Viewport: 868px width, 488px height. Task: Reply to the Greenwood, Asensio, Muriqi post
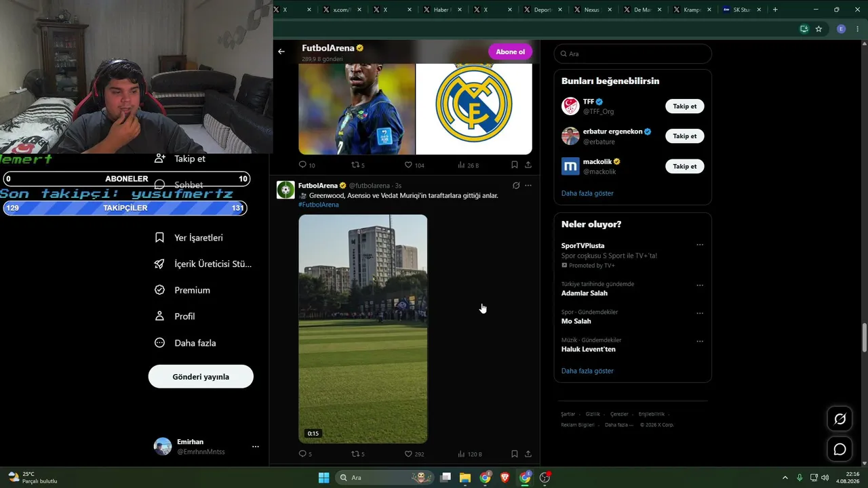coord(302,454)
